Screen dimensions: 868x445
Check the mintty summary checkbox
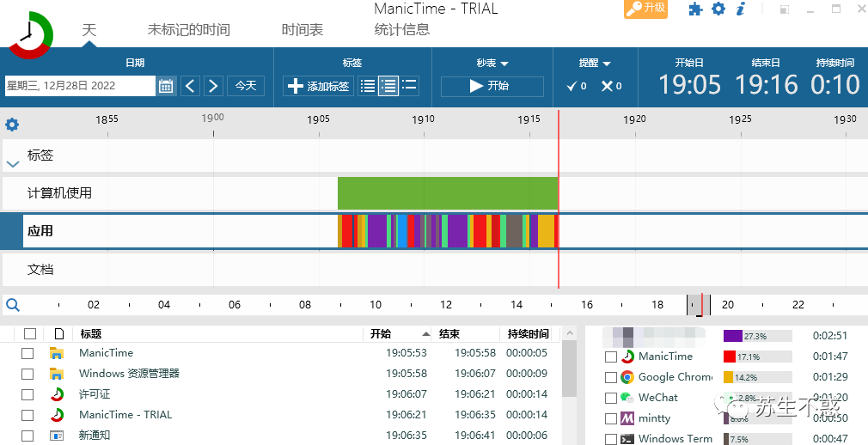610,418
